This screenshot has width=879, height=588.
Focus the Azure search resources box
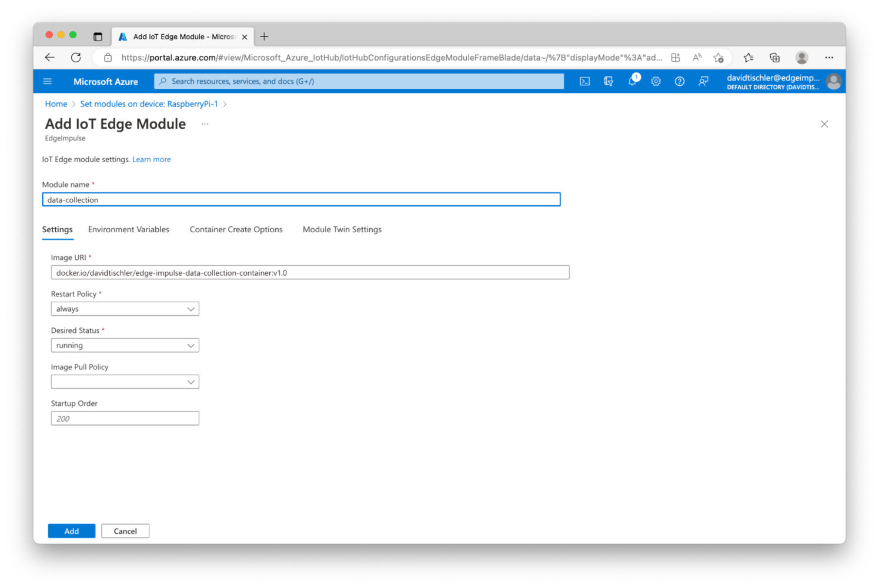359,81
